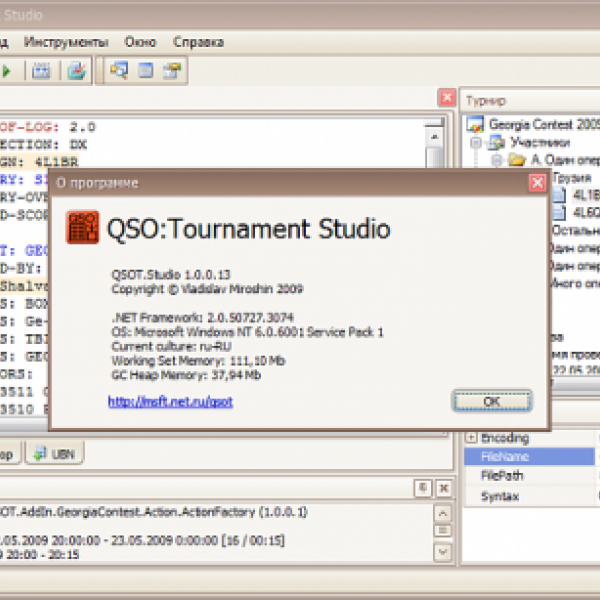This screenshot has height=600, width=600.
Task: Pin the output panel with the pin icon
Action: 423,488
